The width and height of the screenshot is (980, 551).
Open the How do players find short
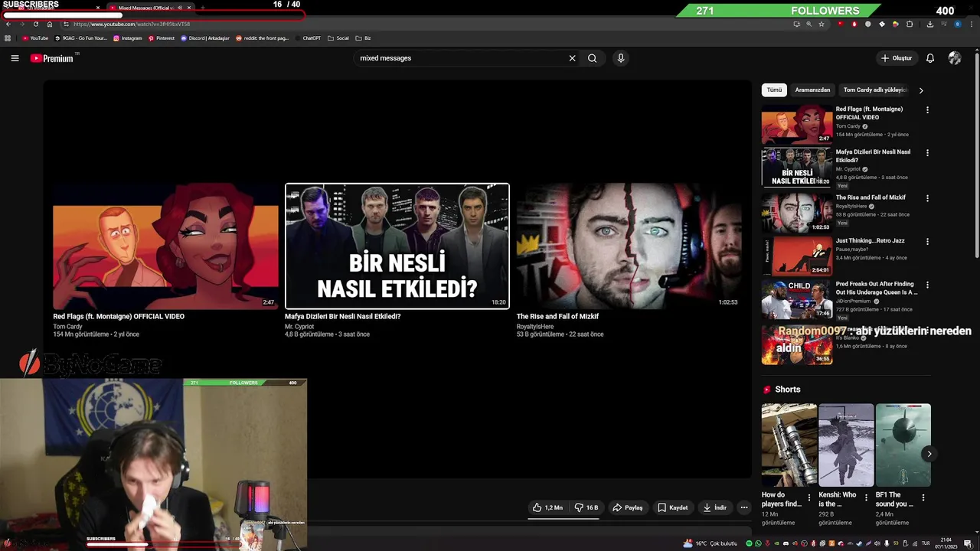pos(789,445)
